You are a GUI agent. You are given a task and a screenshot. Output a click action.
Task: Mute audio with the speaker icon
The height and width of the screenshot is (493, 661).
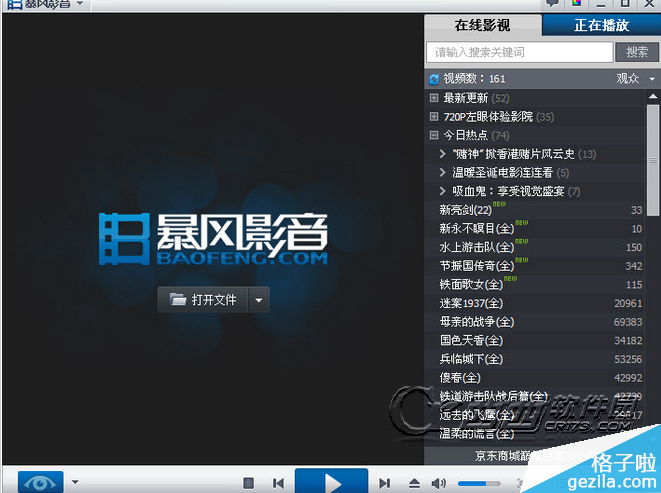pyautogui.click(x=439, y=483)
